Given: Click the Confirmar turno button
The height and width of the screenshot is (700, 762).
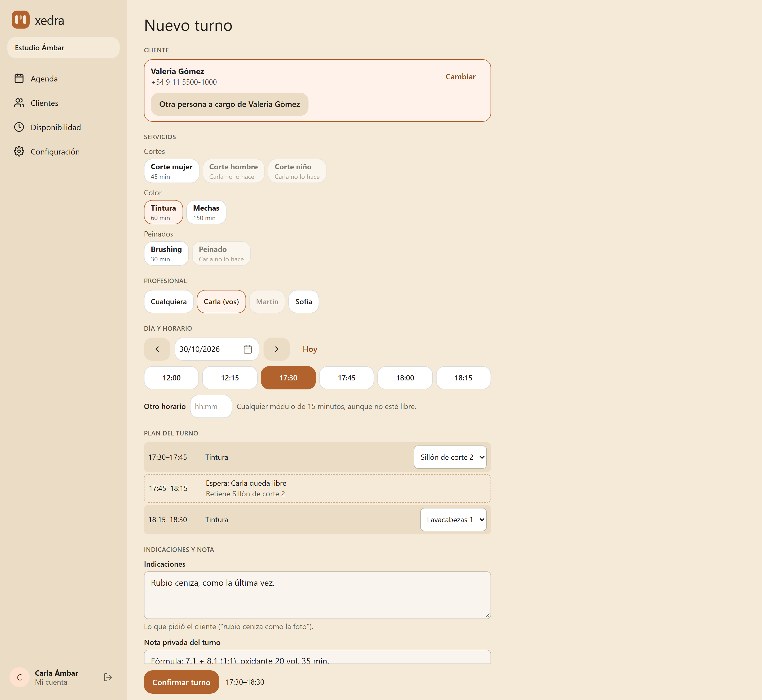Looking at the screenshot, I should [182, 682].
